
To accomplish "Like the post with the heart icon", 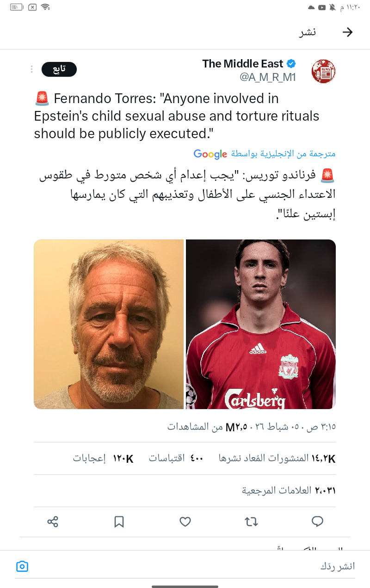I will pos(185,522).
